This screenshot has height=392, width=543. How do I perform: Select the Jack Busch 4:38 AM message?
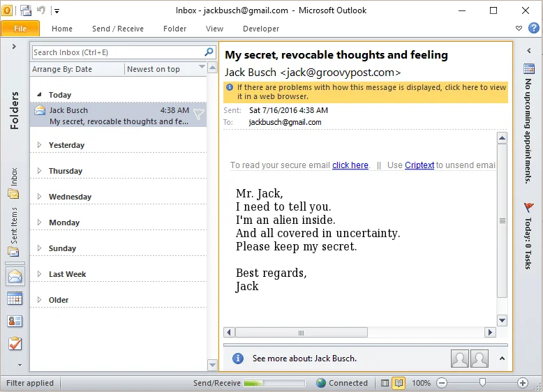pos(118,115)
